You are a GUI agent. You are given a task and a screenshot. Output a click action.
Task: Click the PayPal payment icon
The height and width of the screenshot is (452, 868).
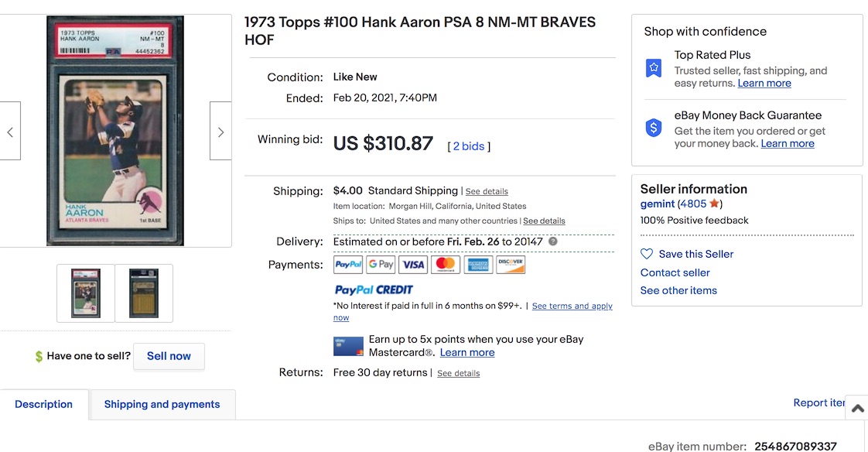[x=348, y=265]
